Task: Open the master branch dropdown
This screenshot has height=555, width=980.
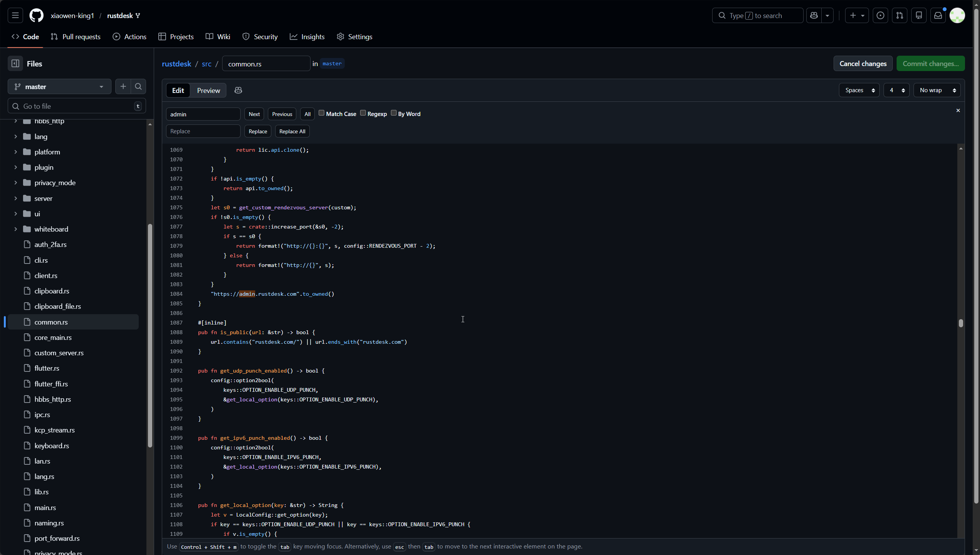Action: coord(60,87)
